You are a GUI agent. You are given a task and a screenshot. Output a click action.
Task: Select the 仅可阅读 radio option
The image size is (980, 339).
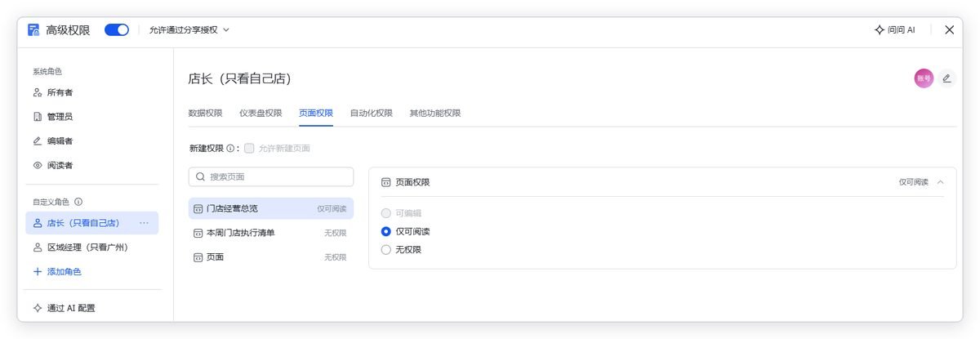pos(386,231)
